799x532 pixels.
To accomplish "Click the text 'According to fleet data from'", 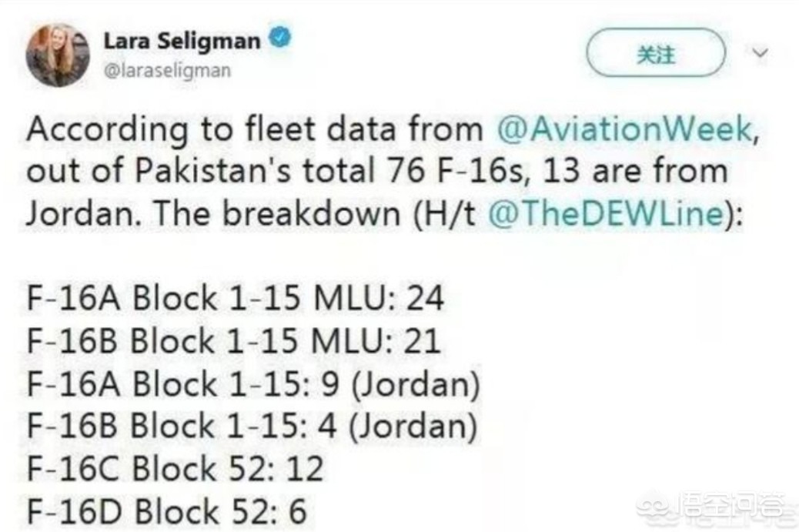I will click(255, 130).
